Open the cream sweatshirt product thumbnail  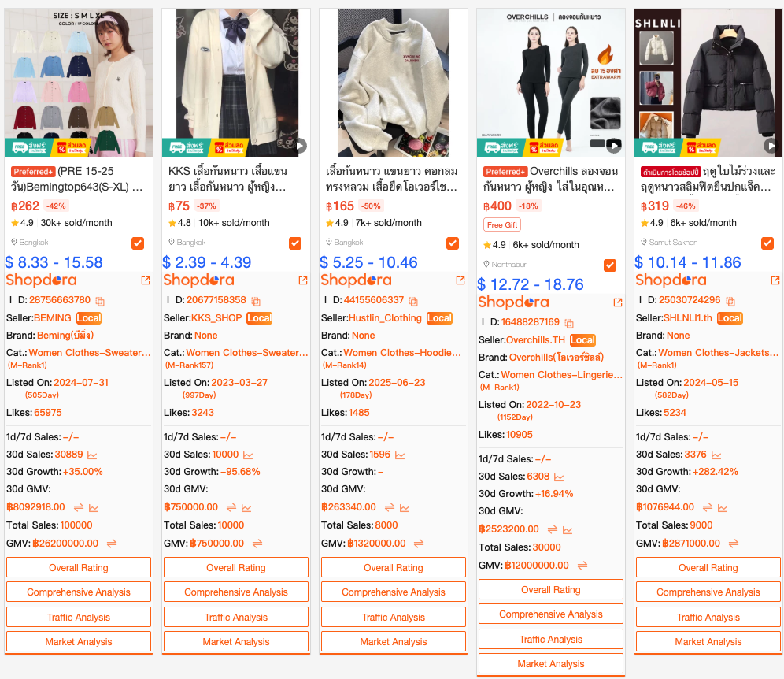[394, 83]
